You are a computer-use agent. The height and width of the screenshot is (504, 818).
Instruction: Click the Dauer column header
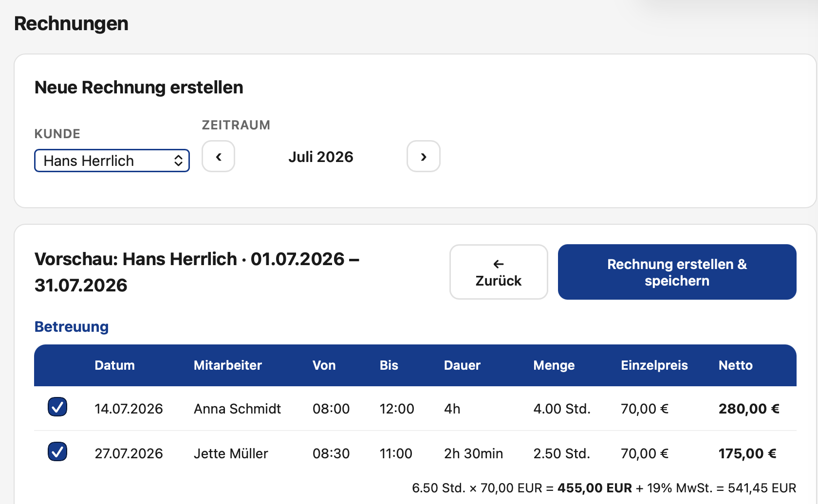[462, 365]
